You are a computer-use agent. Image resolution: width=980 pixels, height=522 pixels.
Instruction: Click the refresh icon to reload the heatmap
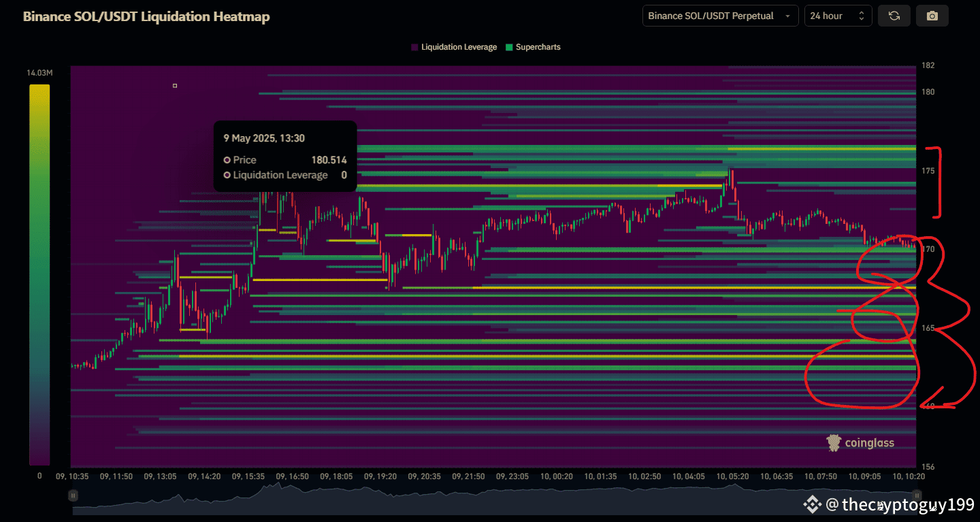pyautogui.click(x=894, y=15)
